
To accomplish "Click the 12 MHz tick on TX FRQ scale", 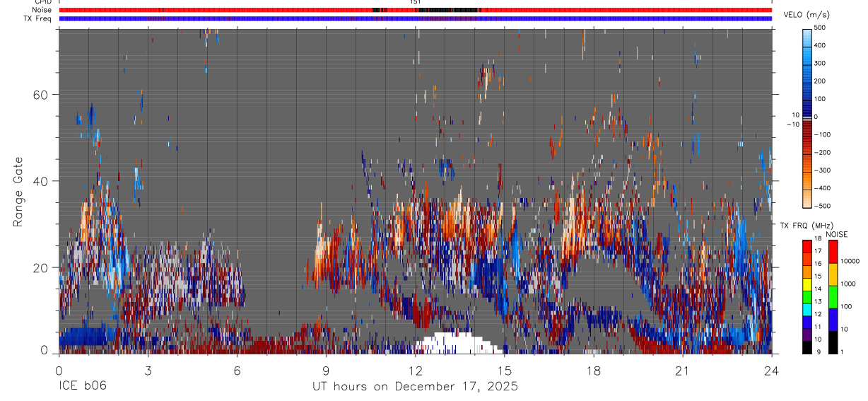I will point(819,314).
